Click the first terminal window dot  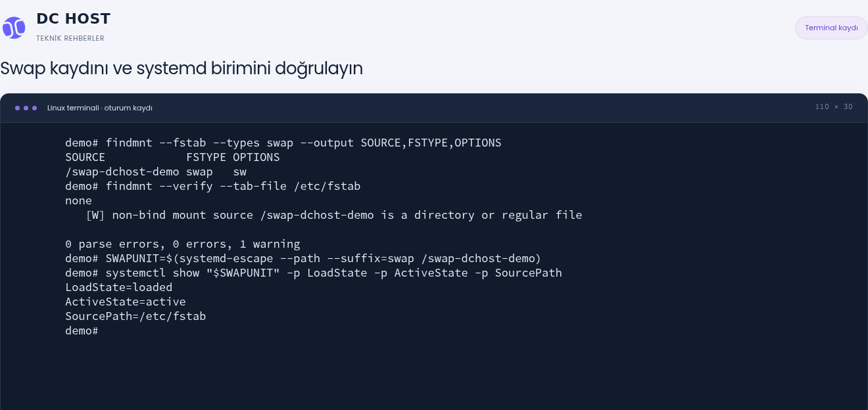(17, 108)
